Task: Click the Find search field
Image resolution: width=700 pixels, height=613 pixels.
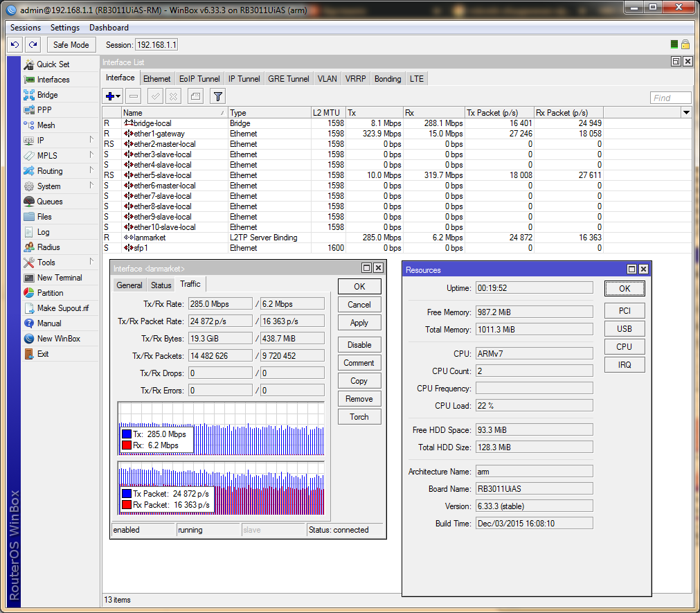Action: (x=670, y=98)
